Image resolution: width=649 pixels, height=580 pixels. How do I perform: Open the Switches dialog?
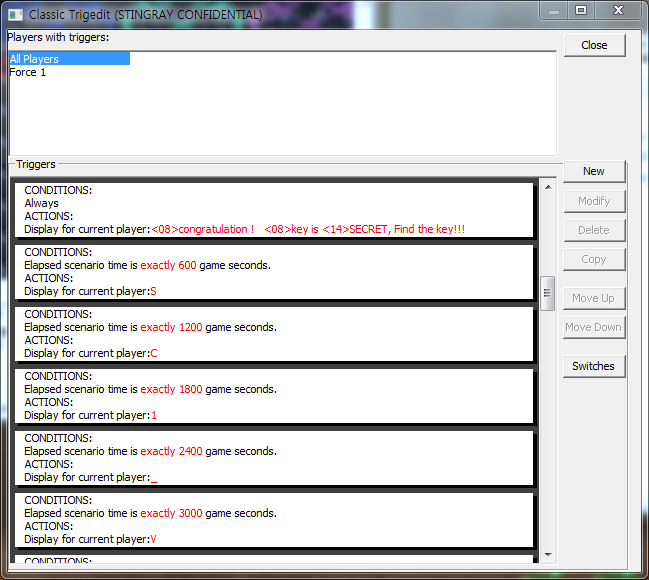point(594,366)
